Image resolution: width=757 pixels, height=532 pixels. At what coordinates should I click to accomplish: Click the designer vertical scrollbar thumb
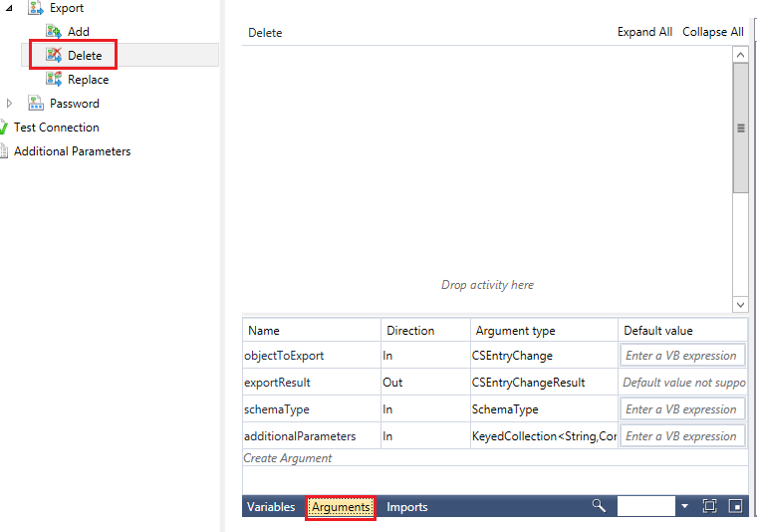coord(740,128)
